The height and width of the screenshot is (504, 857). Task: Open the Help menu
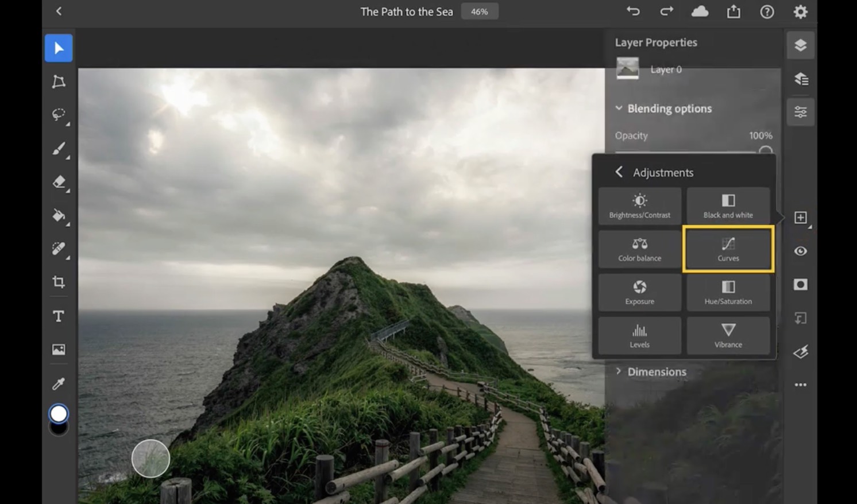point(767,11)
